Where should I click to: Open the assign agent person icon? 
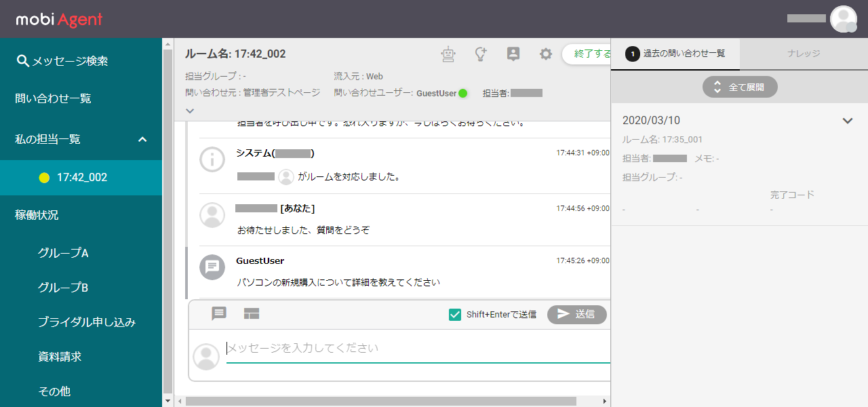tap(513, 54)
